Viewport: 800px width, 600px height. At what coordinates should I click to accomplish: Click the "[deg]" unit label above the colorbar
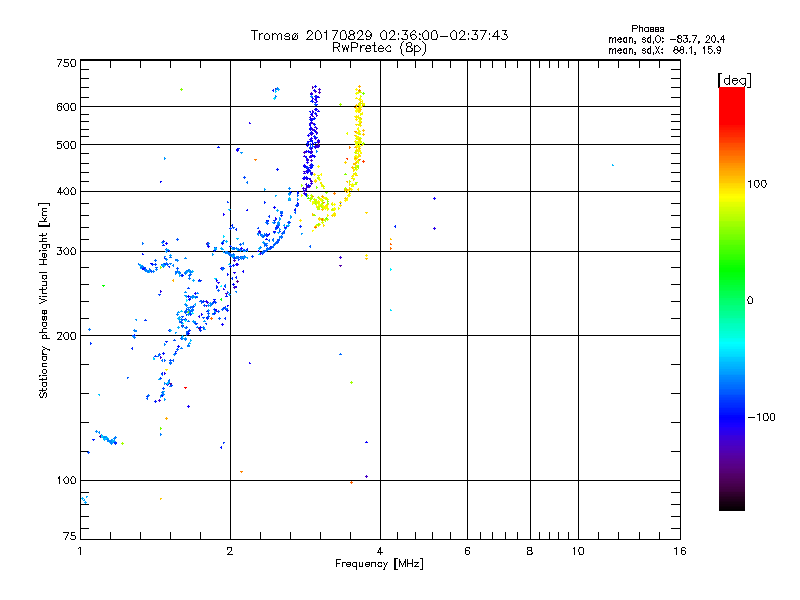[x=734, y=80]
